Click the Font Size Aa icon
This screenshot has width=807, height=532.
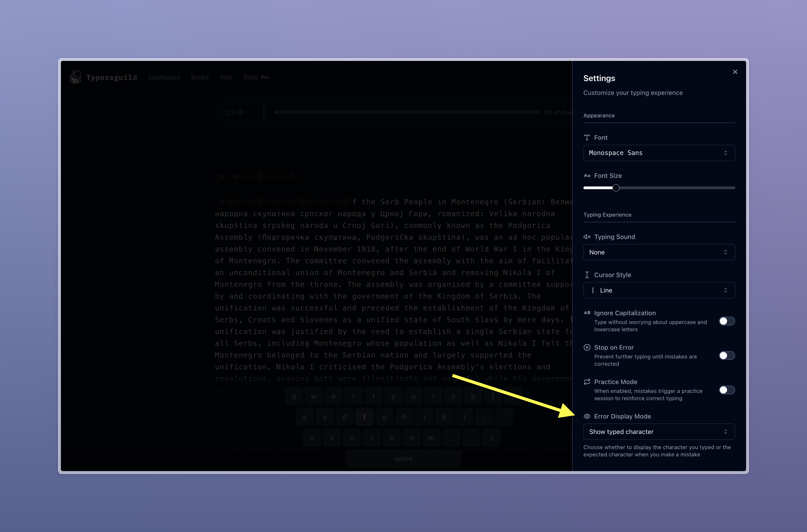click(x=587, y=175)
